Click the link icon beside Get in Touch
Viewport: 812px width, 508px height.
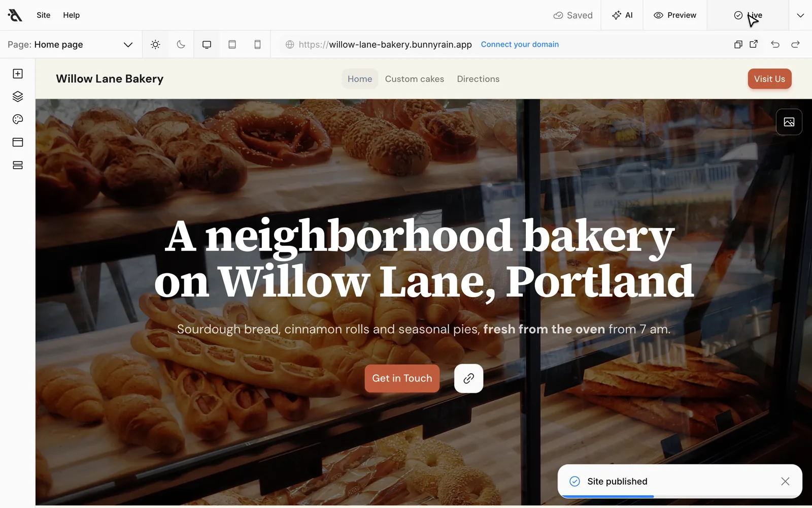click(x=468, y=378)
